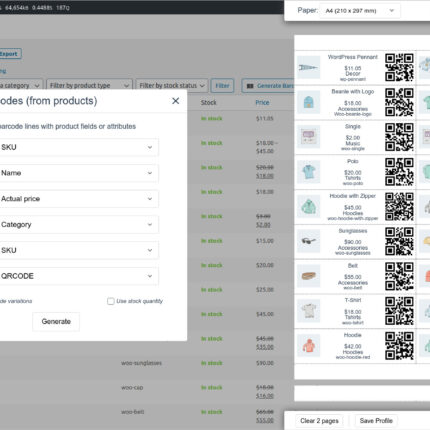Open Filter by stock status dropdown
The width and height of the screenshot is (430, 430).
[x=172, y=86]
